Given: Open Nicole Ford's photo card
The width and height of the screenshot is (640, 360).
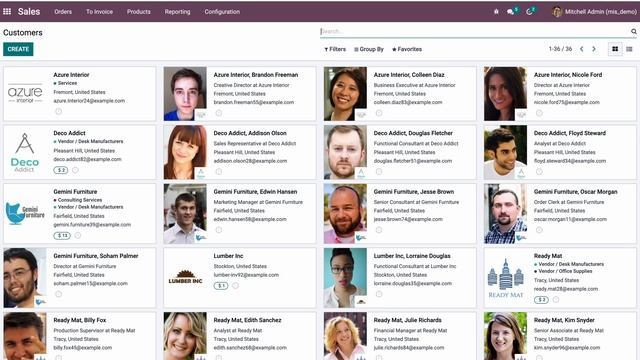Looking at the screenshot, I should [505, 94].
